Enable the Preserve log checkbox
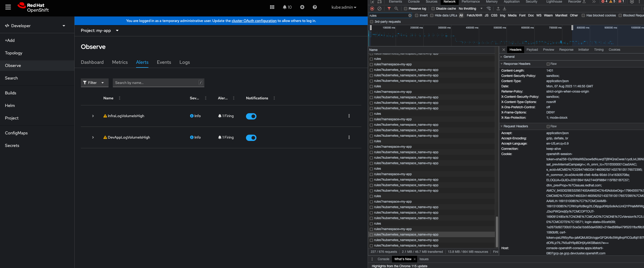Image resolution: width=644 pixels, height=268 pixels. click(406, 9)
